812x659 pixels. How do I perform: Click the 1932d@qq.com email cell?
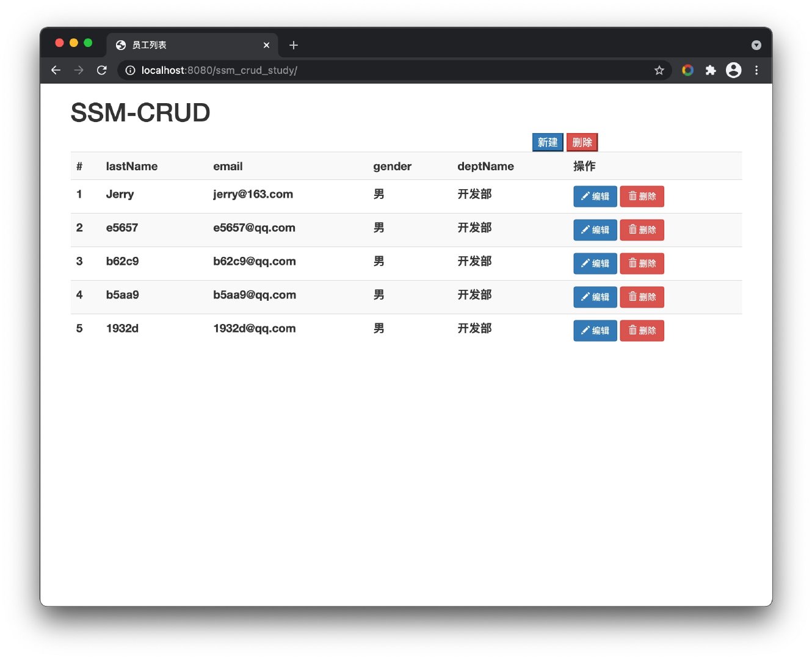pyautogui.click(x=255, y=328)
